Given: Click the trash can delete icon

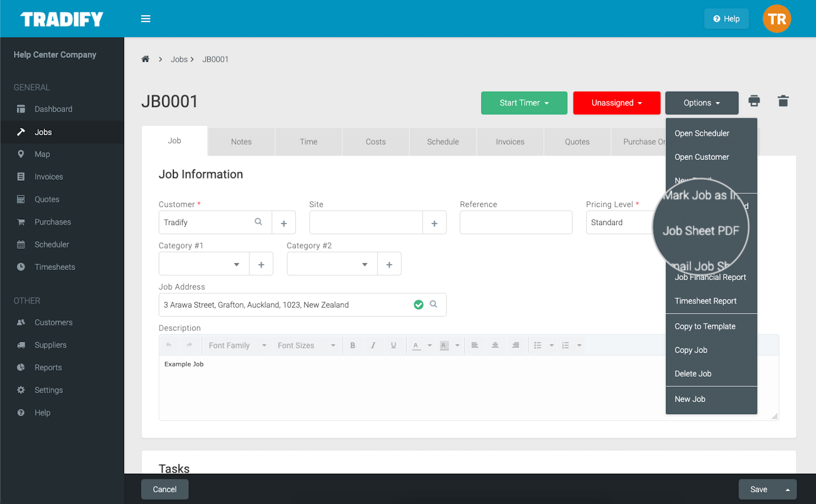Looking at the screenshot, I should (783, 101).
